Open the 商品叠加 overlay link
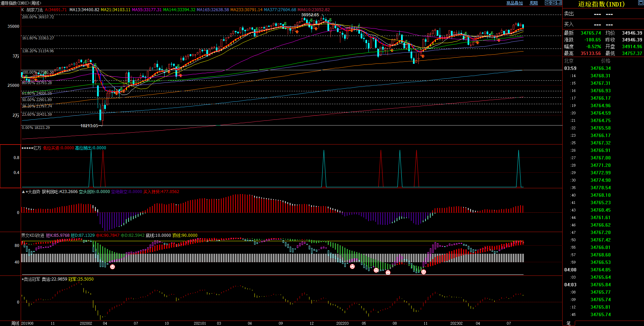 (x=514, y=3)
